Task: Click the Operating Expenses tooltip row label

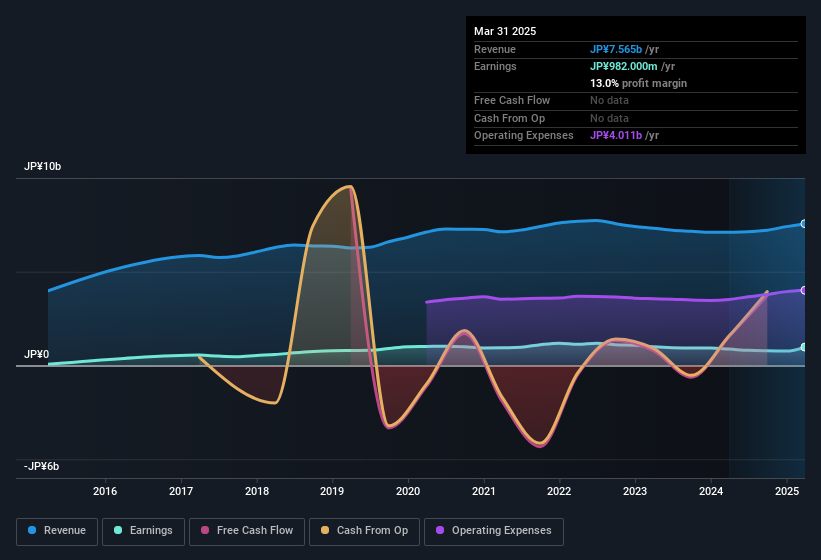Action: click(x=524, y=136)
